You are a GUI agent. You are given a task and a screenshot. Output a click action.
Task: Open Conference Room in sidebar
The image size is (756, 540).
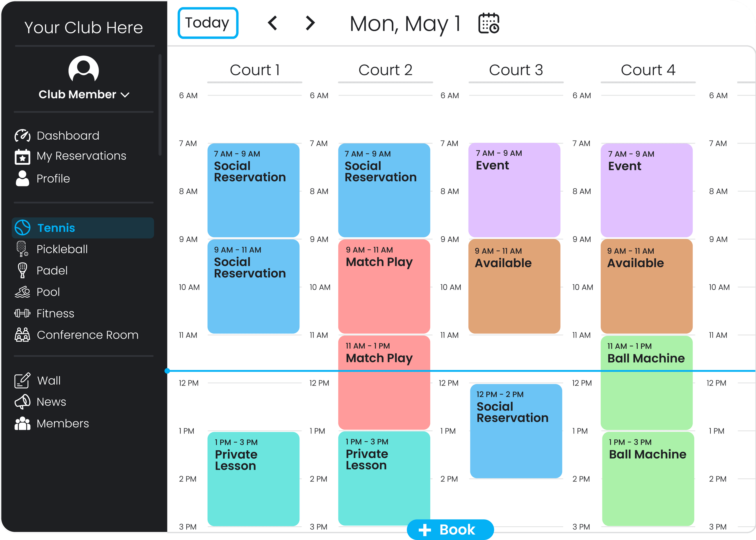pos(88,335)
